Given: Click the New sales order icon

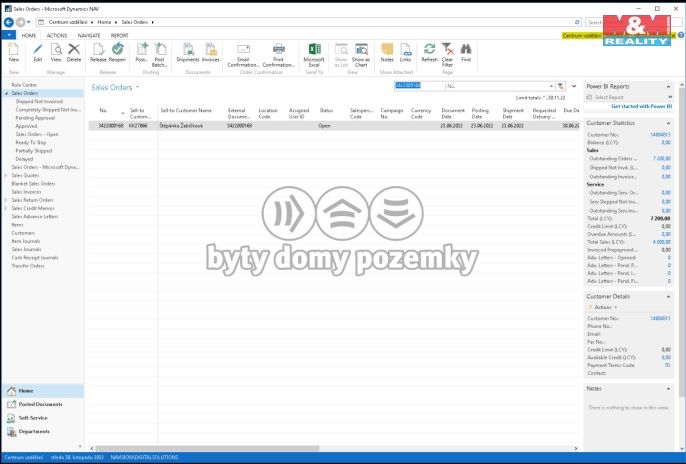Looking at the screenshot, I should click(14, 49).
